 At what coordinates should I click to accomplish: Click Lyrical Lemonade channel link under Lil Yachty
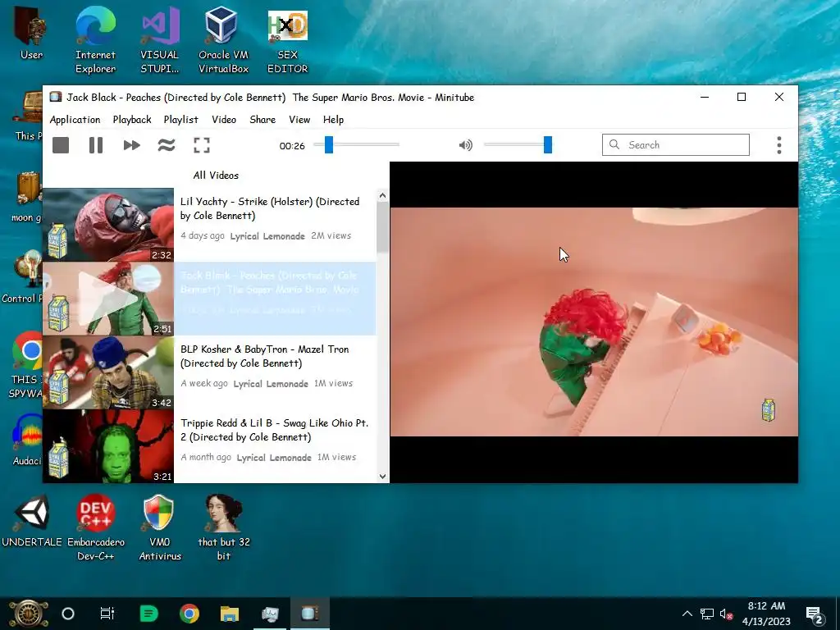[x=267, y=235]
